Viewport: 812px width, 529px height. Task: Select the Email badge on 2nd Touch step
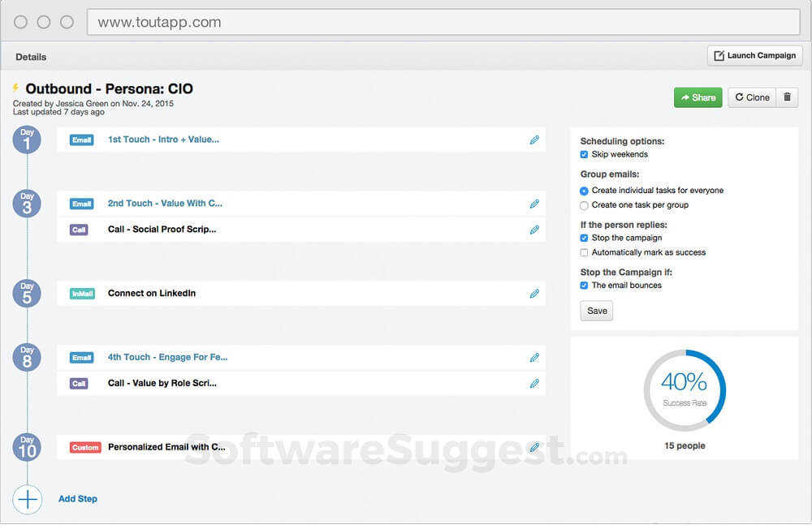click(x=81, y=204)
